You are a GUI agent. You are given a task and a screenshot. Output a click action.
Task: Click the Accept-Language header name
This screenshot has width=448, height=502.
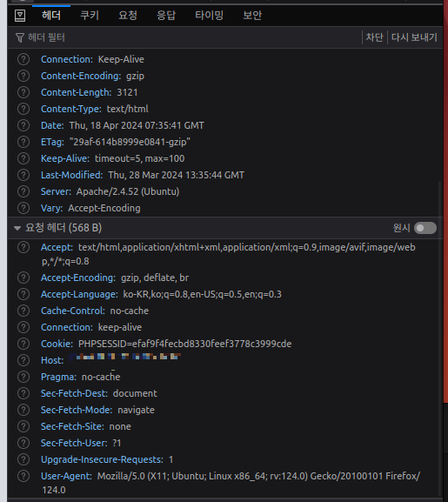79,294
